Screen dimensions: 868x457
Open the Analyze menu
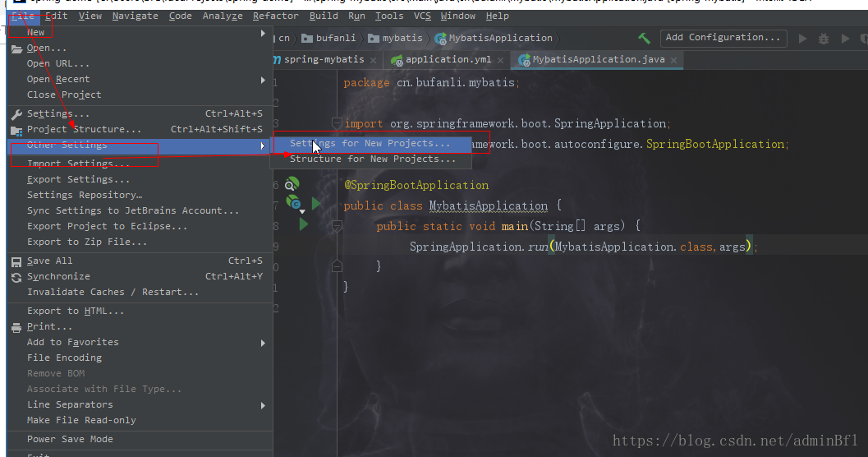click(223, 16)
